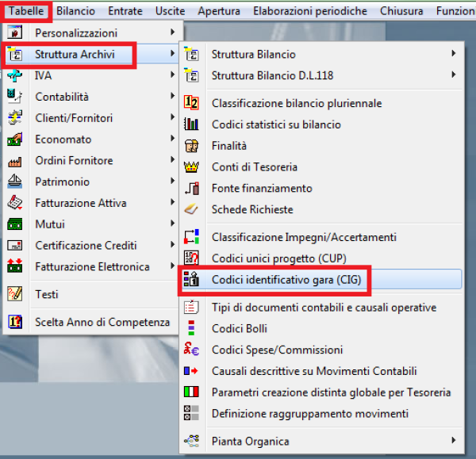
Task: Click the Fatturazione Attiva icon
Action: tap(14, 203)
